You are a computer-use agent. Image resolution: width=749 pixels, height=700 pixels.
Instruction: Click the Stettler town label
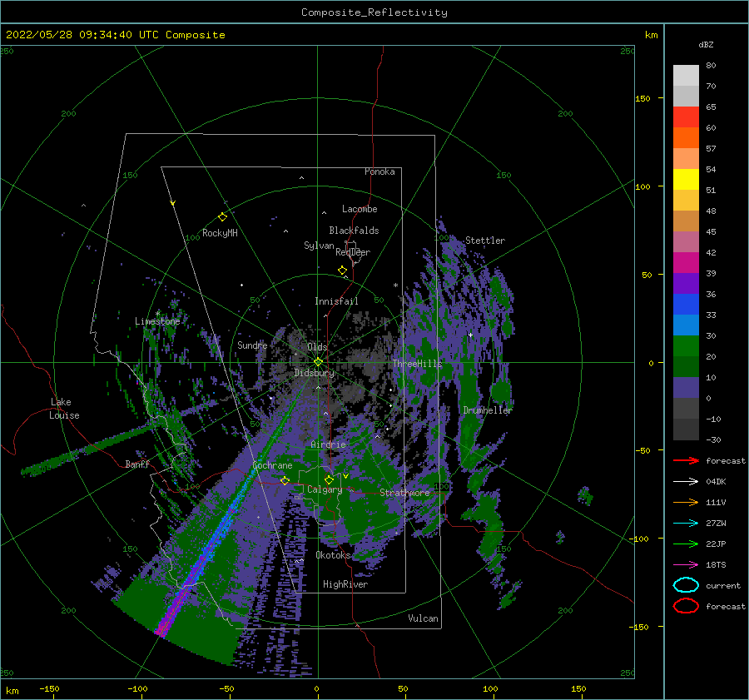tap(485, 241)
